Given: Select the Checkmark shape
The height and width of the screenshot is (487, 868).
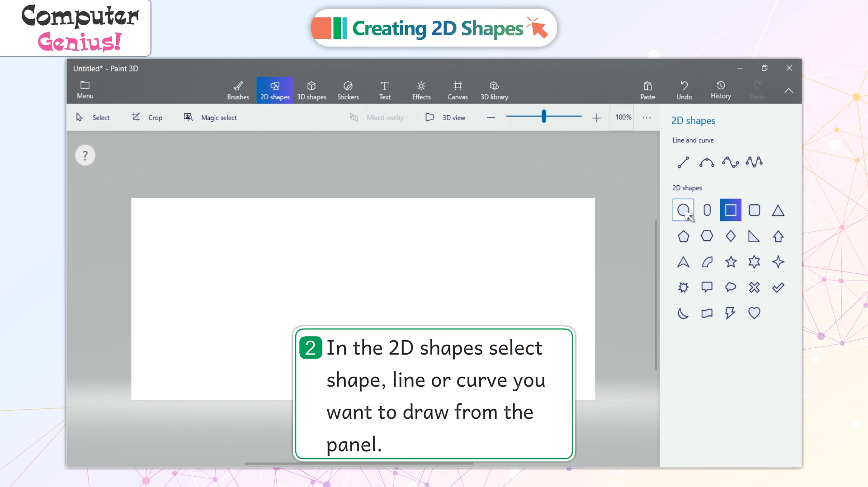Looking at the screenshot, I should 778,287.
